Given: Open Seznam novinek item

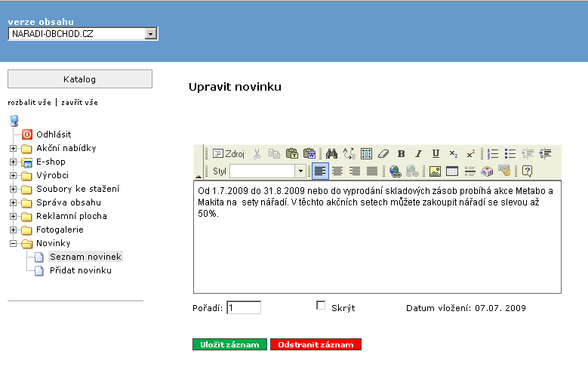Looking at the screenshot, I should tap(85, 257).
